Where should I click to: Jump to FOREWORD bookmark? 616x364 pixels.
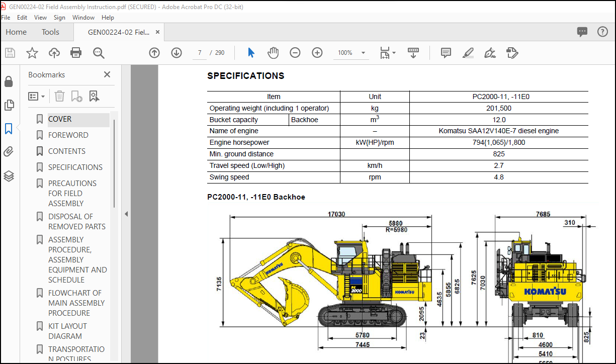[68, 135]
